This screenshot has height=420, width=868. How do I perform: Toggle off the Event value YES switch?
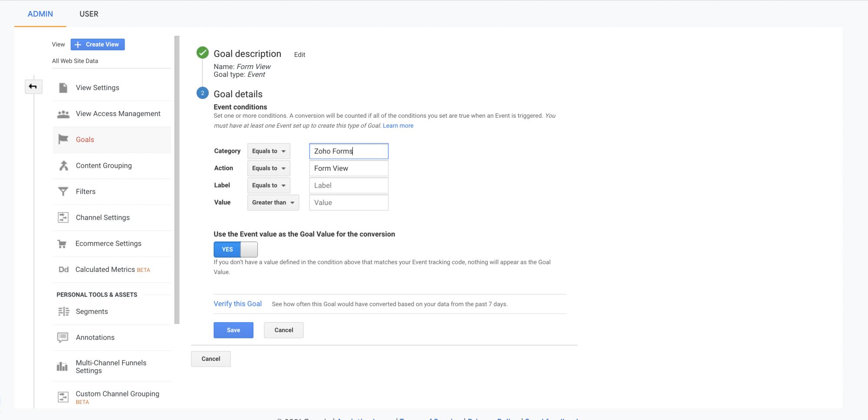[235, 249]
